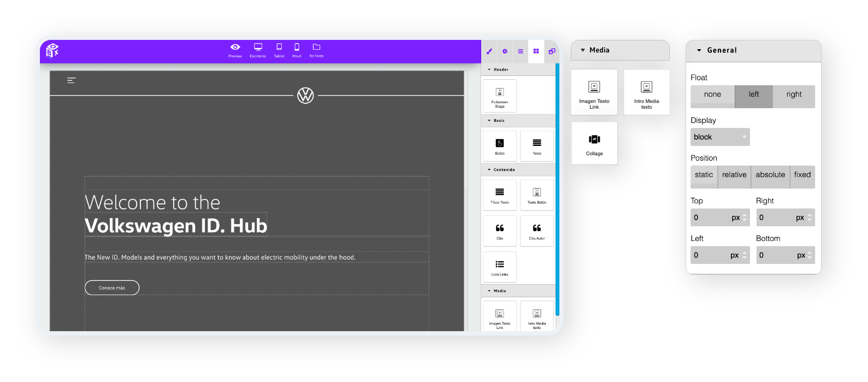Pick the Lista Links block

click(x=500, y=267)
